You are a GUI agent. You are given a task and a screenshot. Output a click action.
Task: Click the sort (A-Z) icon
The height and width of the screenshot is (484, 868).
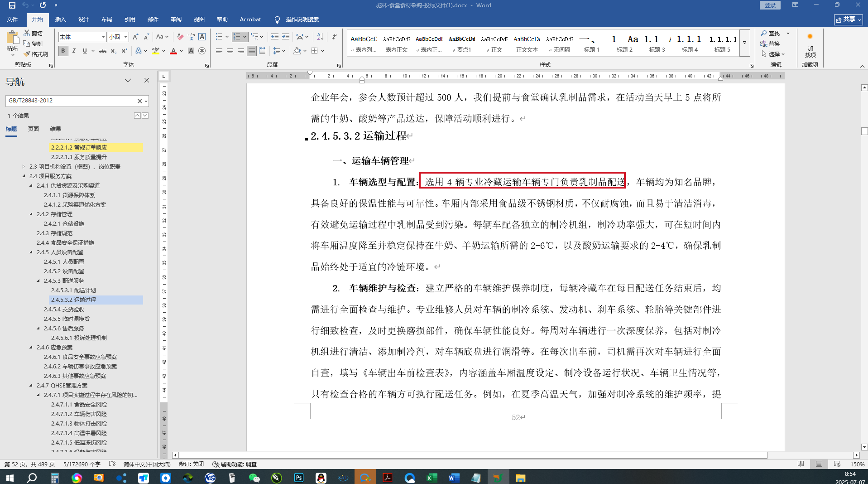320,37
